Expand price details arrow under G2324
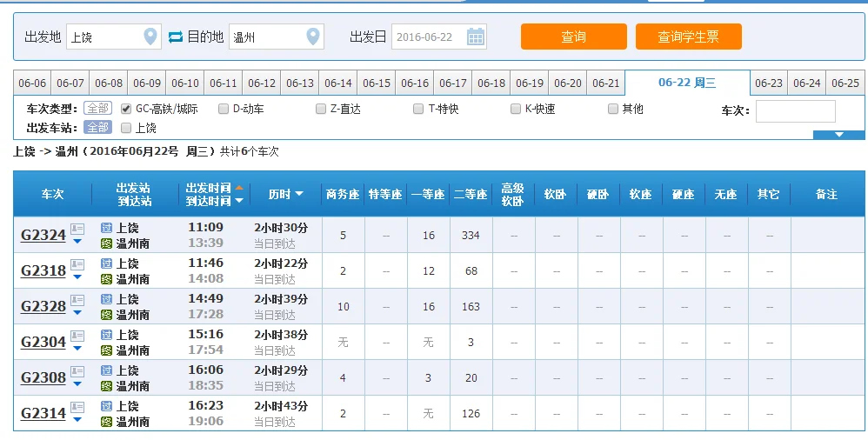The height and width of the screenshot is (440, 868). tap(77, 242)
